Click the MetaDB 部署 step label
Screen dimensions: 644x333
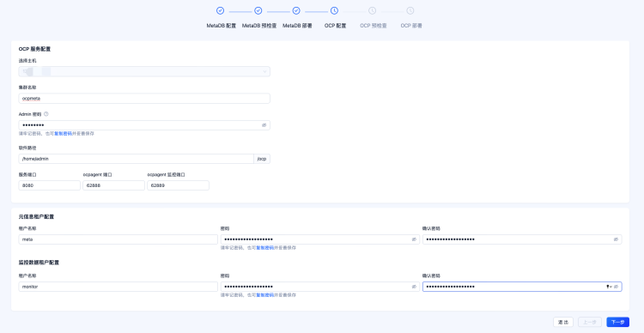click(x=297, y=26)
